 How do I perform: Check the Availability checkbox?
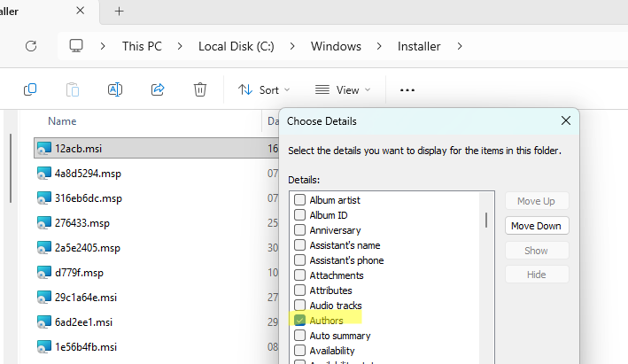[x=299, y=351]
